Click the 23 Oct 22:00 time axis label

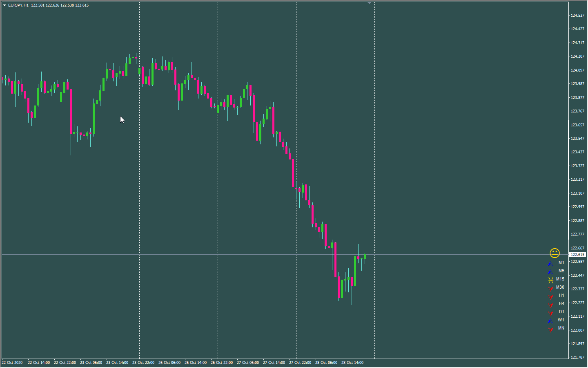[x=143, y=363]
